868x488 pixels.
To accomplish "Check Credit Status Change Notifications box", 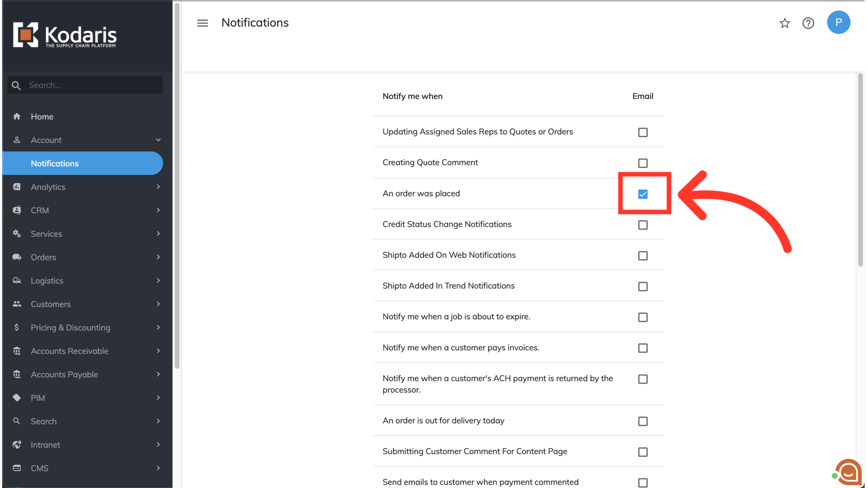I will (643, 225).
